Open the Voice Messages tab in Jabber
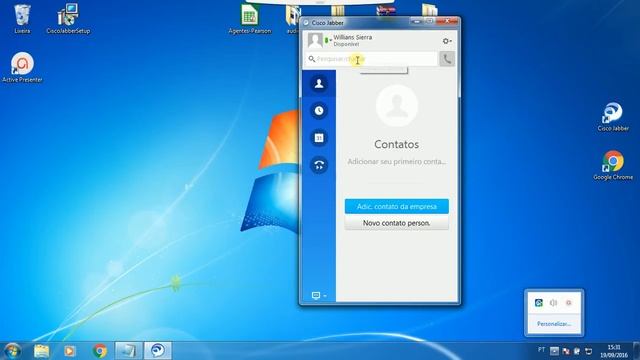Screen dimensions: 640x360 click(x=319, y=165)
